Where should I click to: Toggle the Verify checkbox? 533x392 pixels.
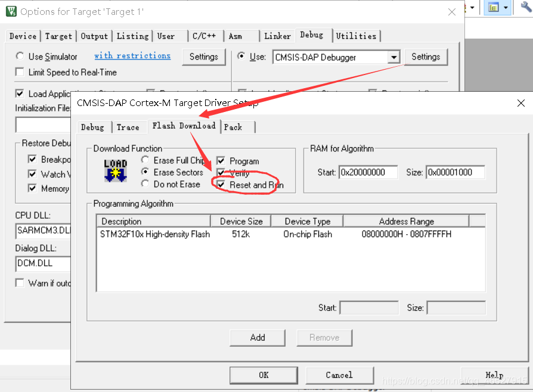(x=221, y=173)
